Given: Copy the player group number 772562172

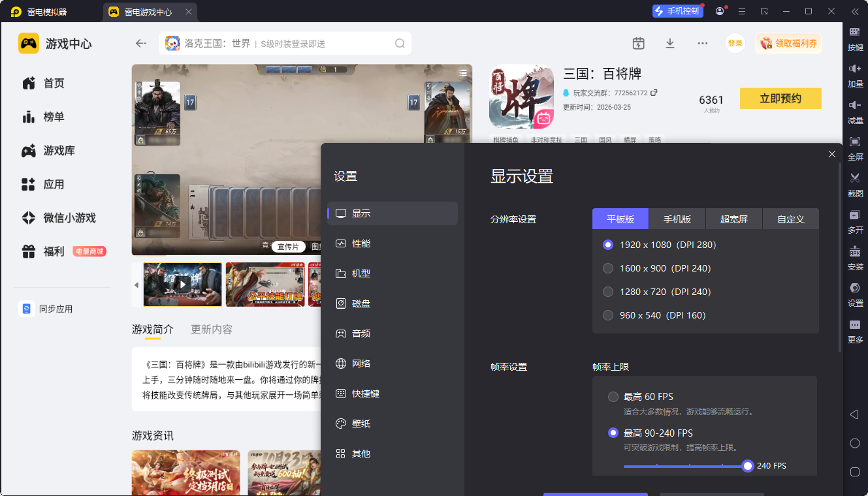Looking at the screenshot, I should click(x=654, y=93).
